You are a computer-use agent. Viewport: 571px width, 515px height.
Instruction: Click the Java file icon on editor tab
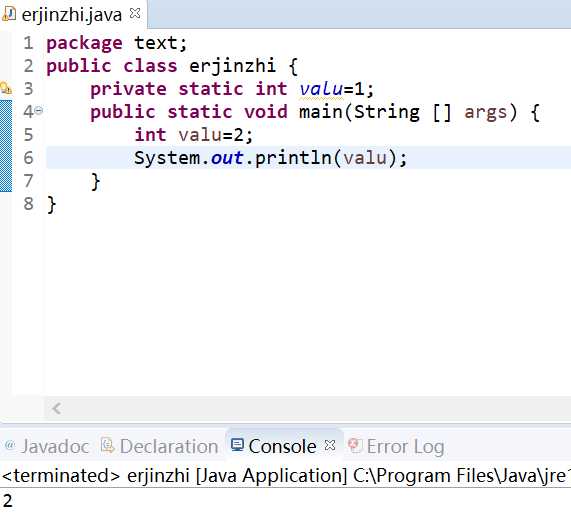(x=9, y=14)
